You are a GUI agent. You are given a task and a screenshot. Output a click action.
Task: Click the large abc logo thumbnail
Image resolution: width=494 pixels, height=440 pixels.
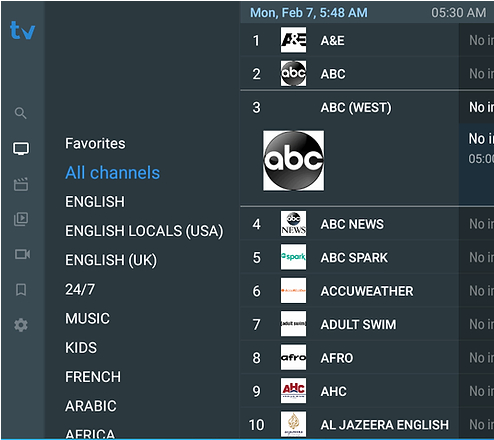tap(293, 161)
